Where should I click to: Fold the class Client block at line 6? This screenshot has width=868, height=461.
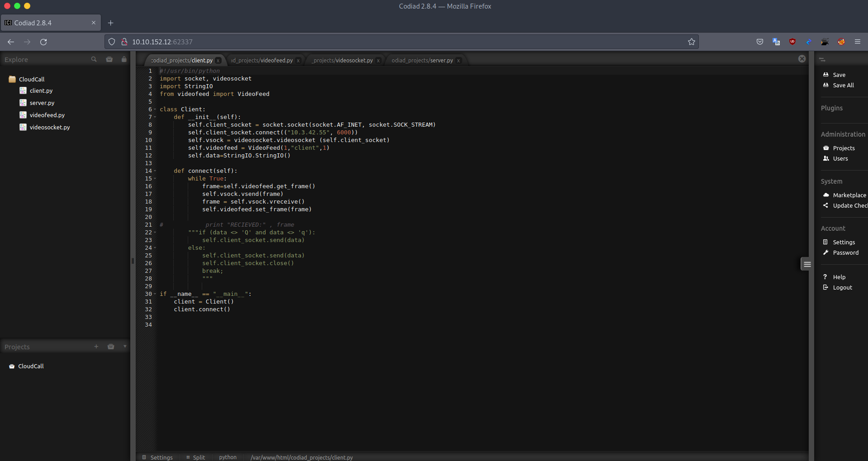[155, 109]
